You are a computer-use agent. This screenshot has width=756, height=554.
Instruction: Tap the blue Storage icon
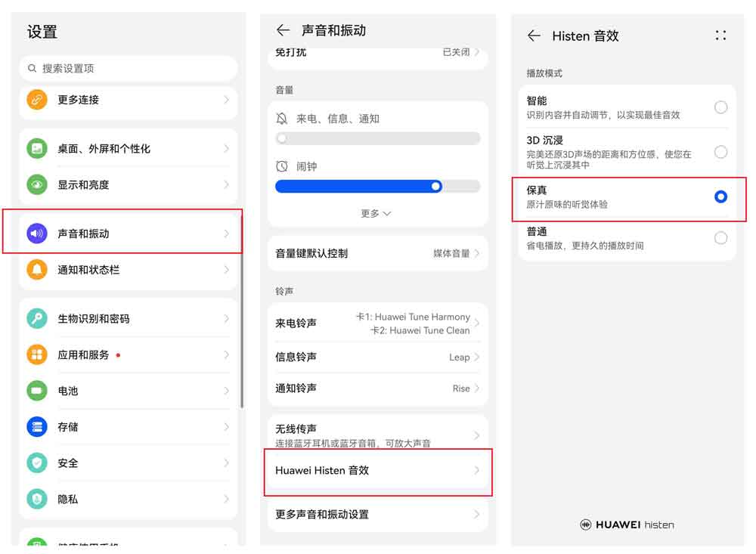click(x=37, y=427)
